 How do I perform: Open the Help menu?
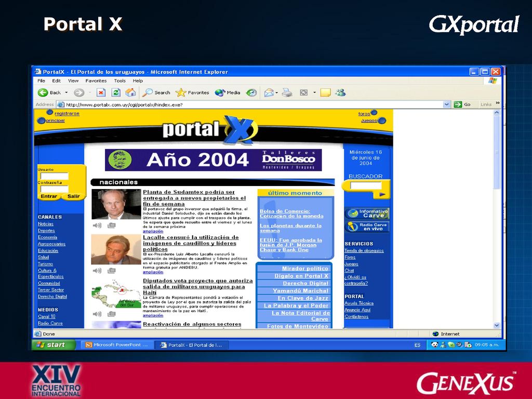coord(138,81)
